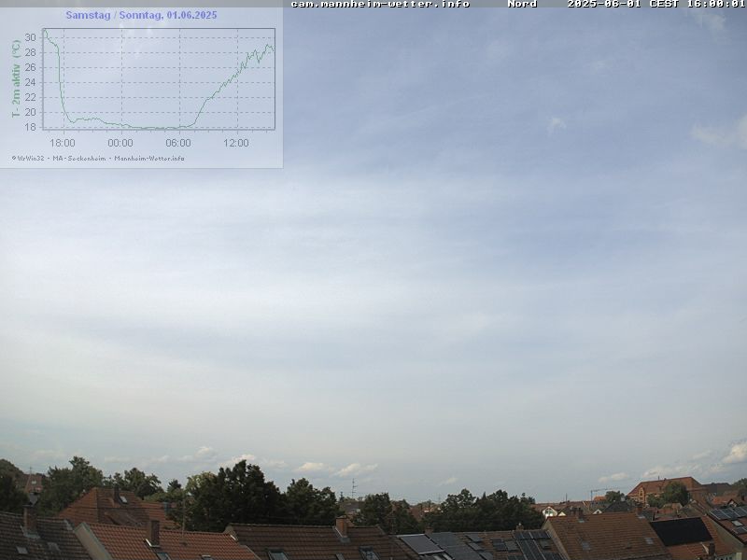The image size is (747, 560).
Task: Click the chart title "Samstag / Sonntag, 01.06.2025"
Action: 141,15
